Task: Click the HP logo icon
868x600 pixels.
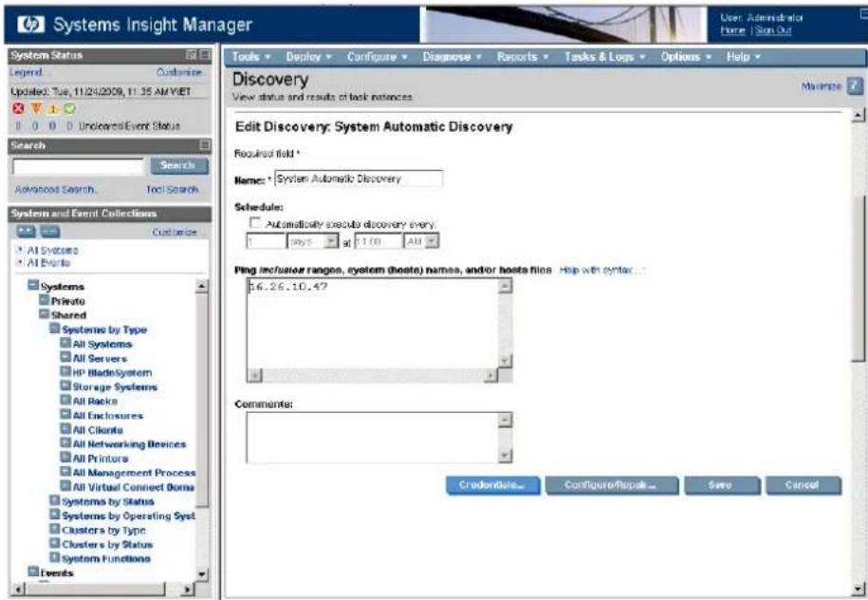Action: coord(30,25)
